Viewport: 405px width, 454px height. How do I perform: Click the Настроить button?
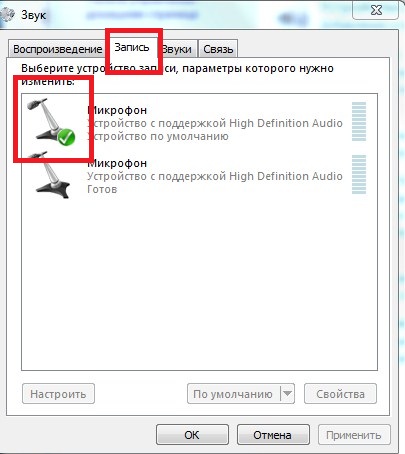click(x=58, y=394)
